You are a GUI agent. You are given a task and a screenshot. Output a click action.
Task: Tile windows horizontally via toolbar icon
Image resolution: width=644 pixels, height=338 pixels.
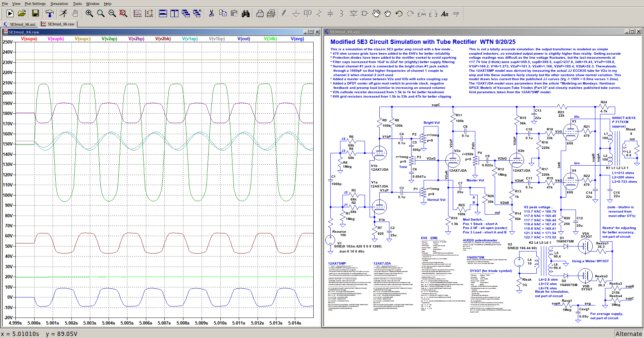(163, 13)
